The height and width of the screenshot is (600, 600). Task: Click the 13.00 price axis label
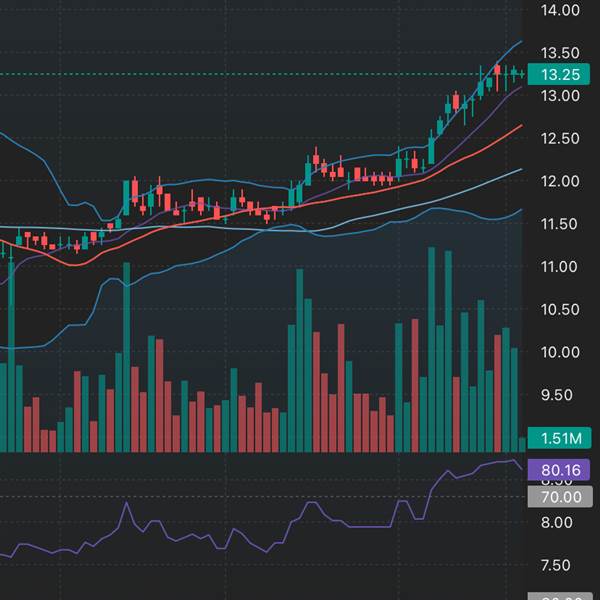click(x=560, y=96)
